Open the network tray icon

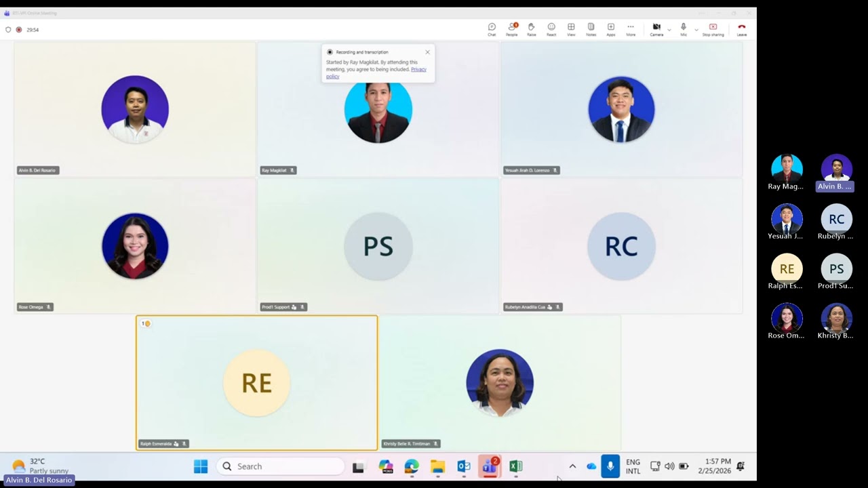[x=655, y=466]
